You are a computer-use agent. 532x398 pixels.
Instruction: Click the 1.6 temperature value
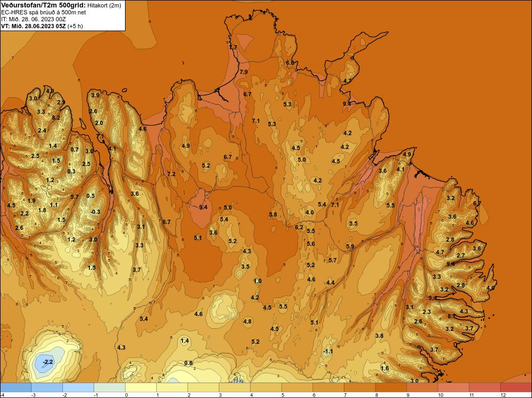click(x=385, y=369)
